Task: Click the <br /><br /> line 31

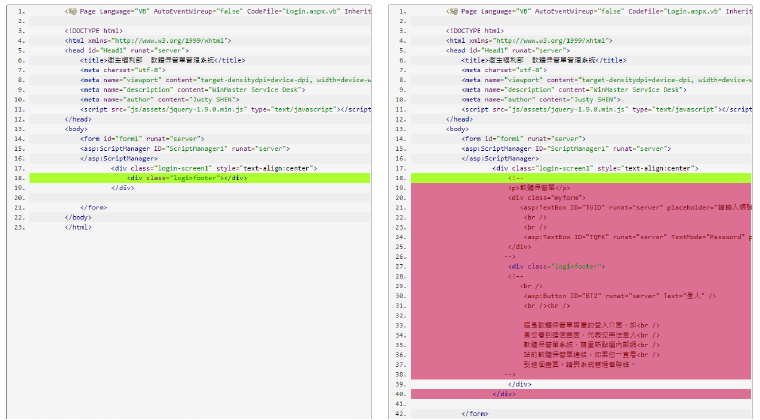Action: coord(547,306)
